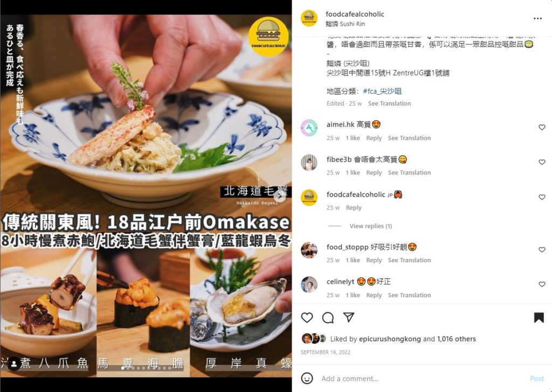Like the post with heart icon

307,318
